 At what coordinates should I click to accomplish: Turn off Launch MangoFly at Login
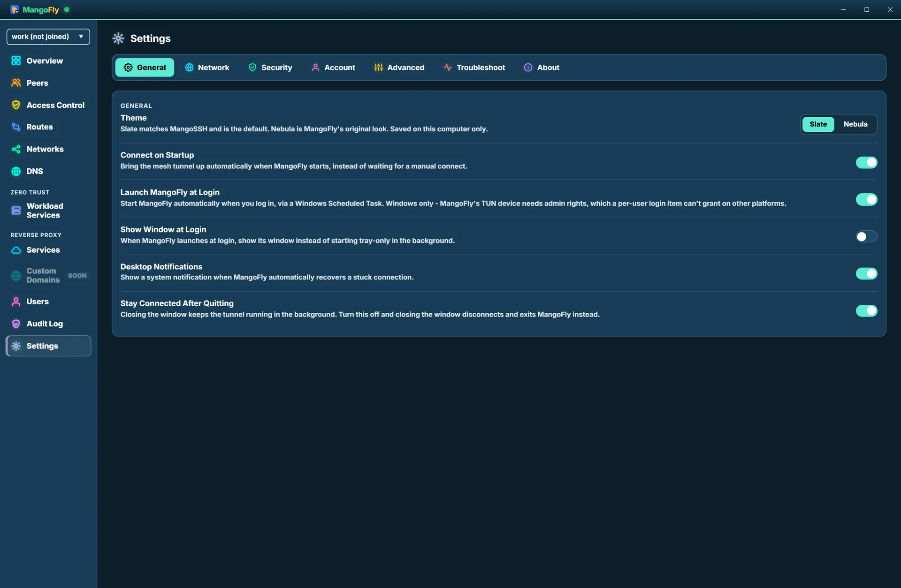[866, 199]
